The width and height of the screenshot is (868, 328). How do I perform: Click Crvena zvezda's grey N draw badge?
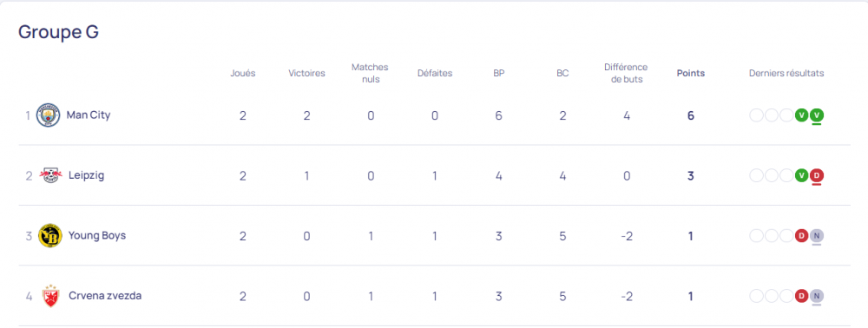point(817,296)
